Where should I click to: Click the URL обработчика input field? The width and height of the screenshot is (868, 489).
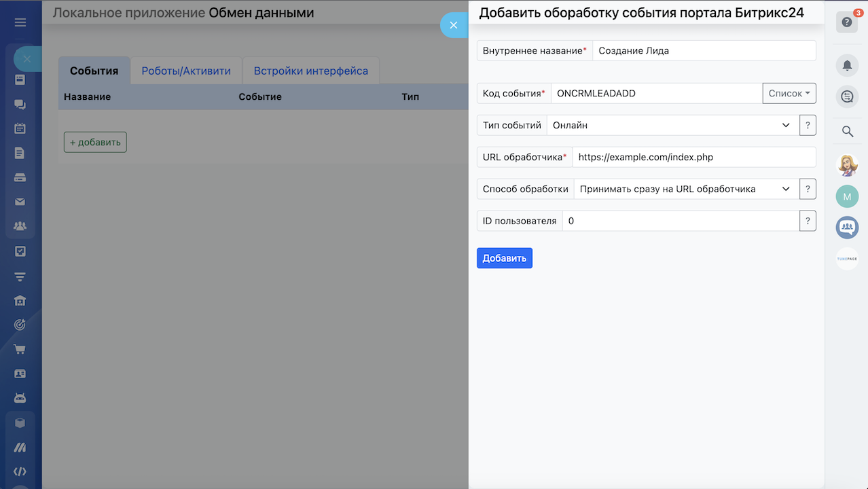693,157
